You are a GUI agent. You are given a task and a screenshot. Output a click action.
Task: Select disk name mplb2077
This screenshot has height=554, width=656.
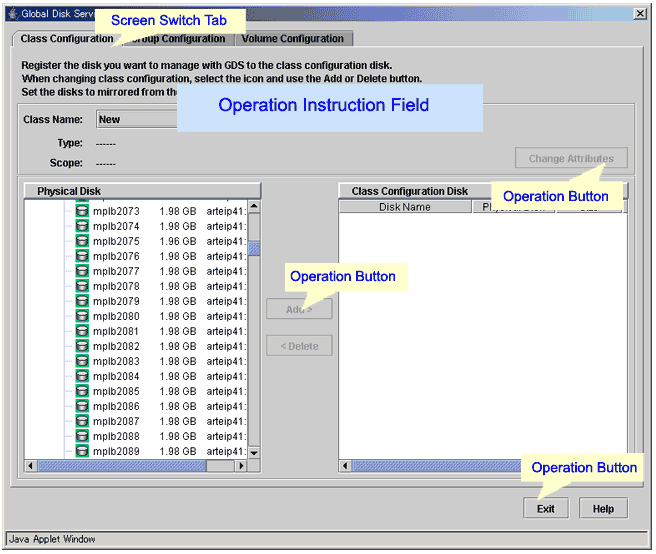click(116, 272)
